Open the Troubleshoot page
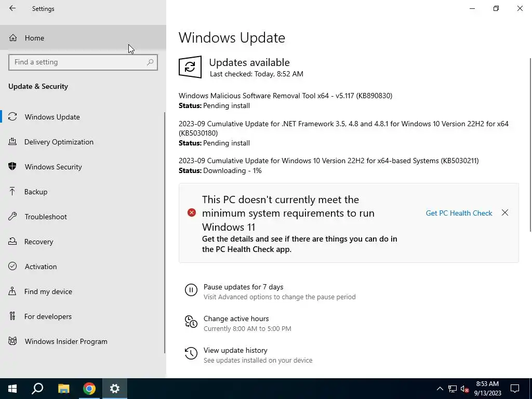 pos(82,217)
